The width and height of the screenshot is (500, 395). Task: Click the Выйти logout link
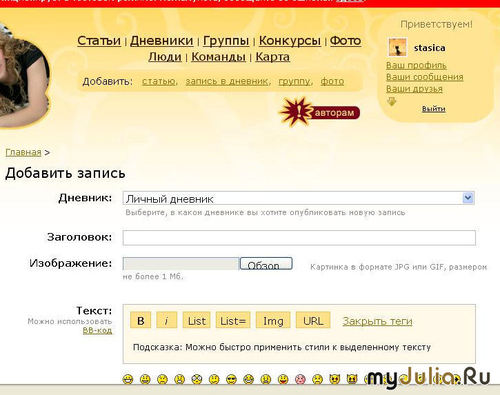pos(434,109)
